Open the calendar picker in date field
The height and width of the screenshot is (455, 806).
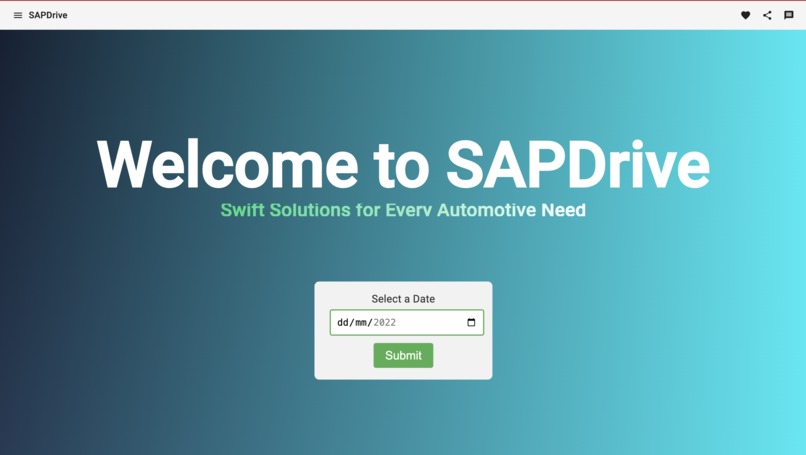(x=471, y=322)
